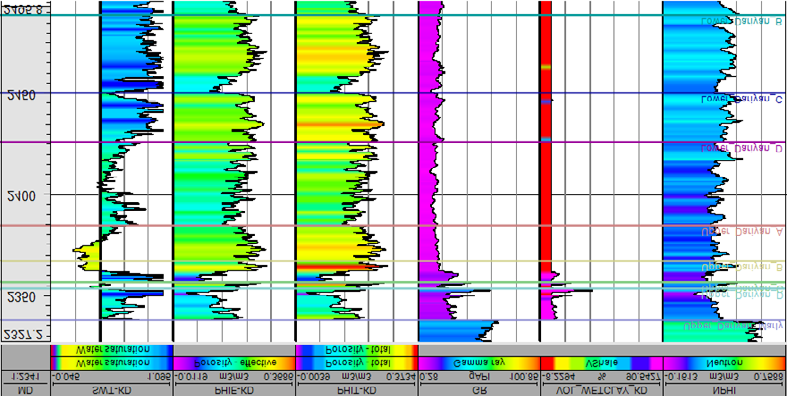
Task: Select the PHIT.KD track header
Action: point(356,389)
